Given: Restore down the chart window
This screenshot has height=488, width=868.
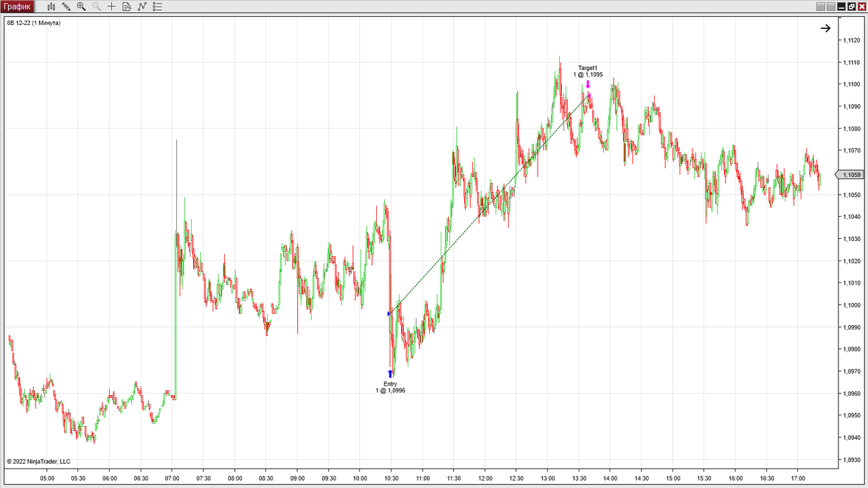Looking at the screenshot, I should (x=851, y=7).
